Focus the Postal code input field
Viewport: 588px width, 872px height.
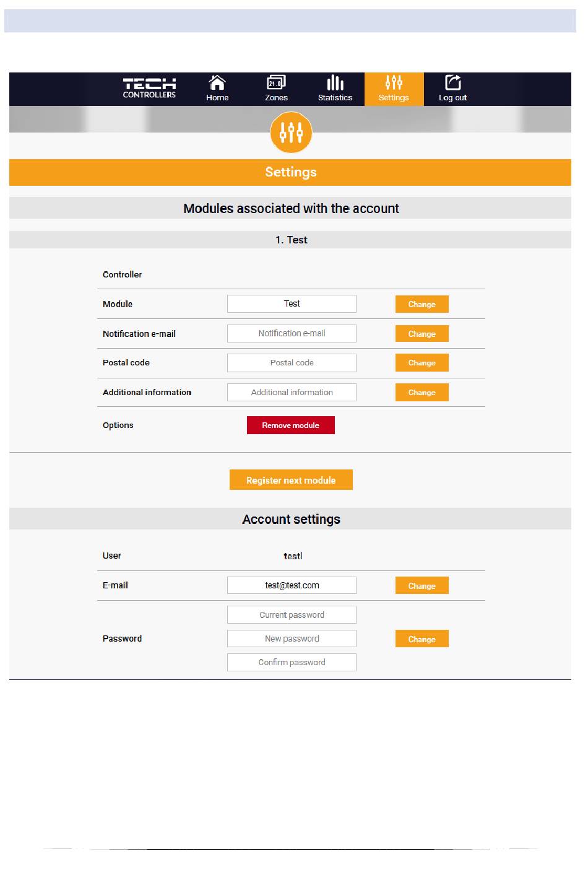(x=292, y=363)
